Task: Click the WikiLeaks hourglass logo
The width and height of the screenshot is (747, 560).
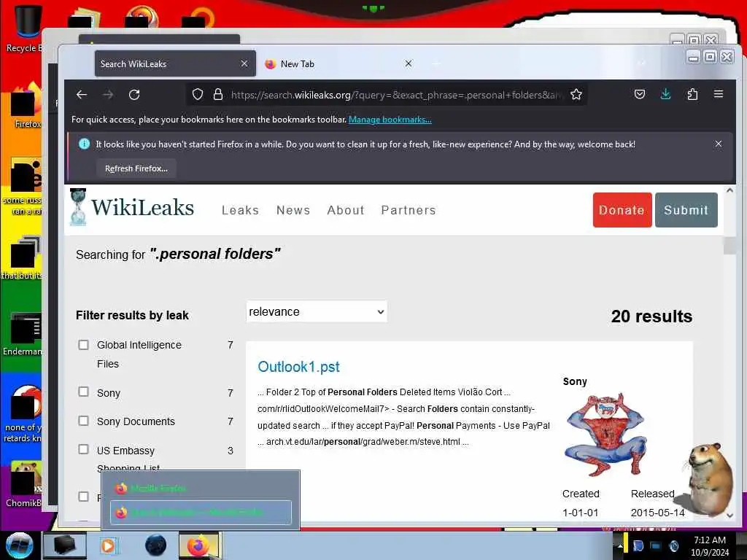Action: pyautogui.click(x=77, y=207)
